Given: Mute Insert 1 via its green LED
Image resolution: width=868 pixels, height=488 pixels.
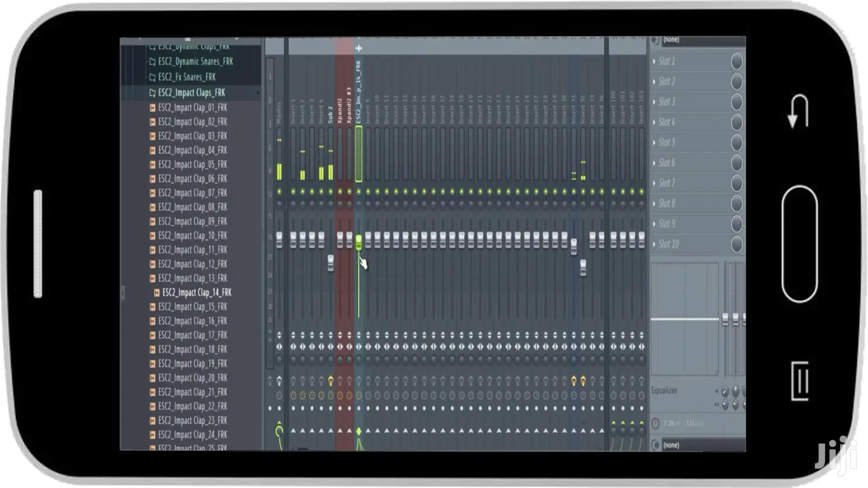Looking at the screenshot, I should click(293, 191).
